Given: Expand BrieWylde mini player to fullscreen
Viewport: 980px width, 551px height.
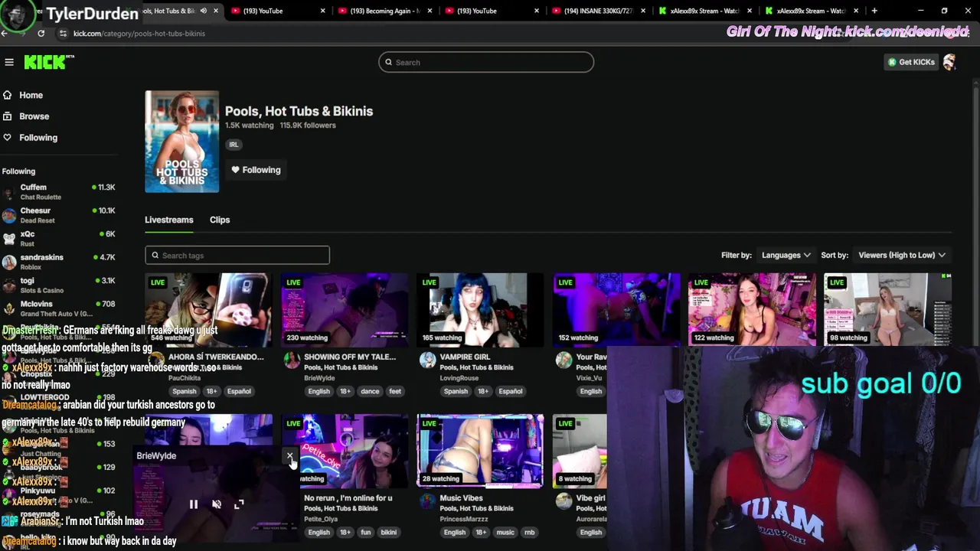Looking at the screenshot, I should point(239,504).
